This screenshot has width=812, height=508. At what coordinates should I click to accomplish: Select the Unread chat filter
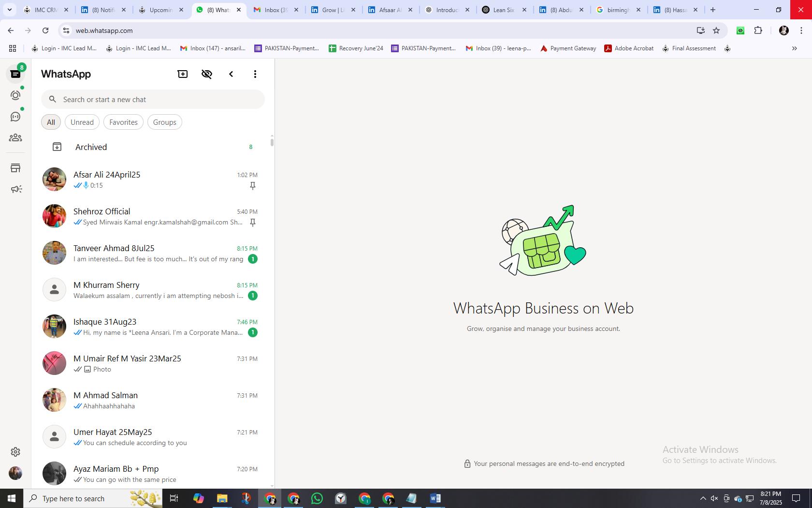pyautogui.click(x=82, y=122)
